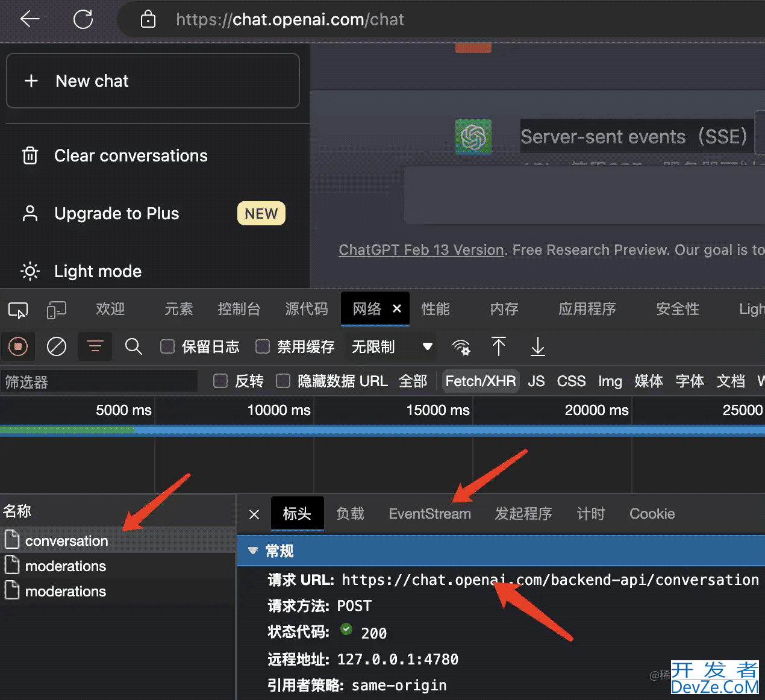The width and height of the screenshot is (765, 700).
Task: Close the request details panel X
Action: point(254,514)
